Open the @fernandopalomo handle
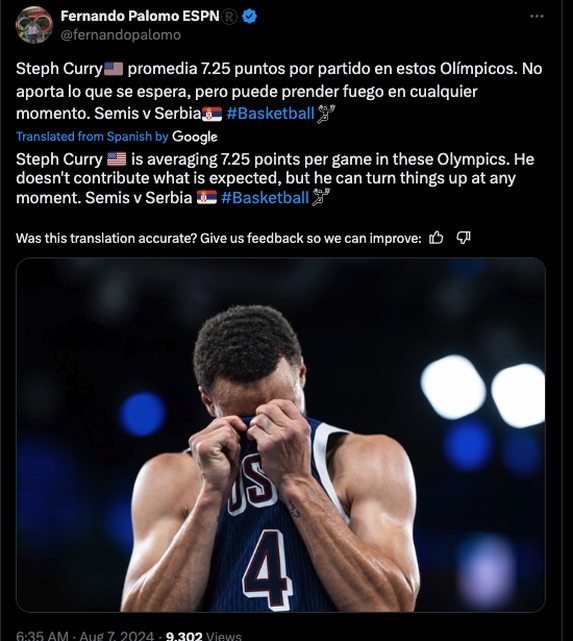The width and height of the screenshot is (573, 641). (x=121, y=35)
